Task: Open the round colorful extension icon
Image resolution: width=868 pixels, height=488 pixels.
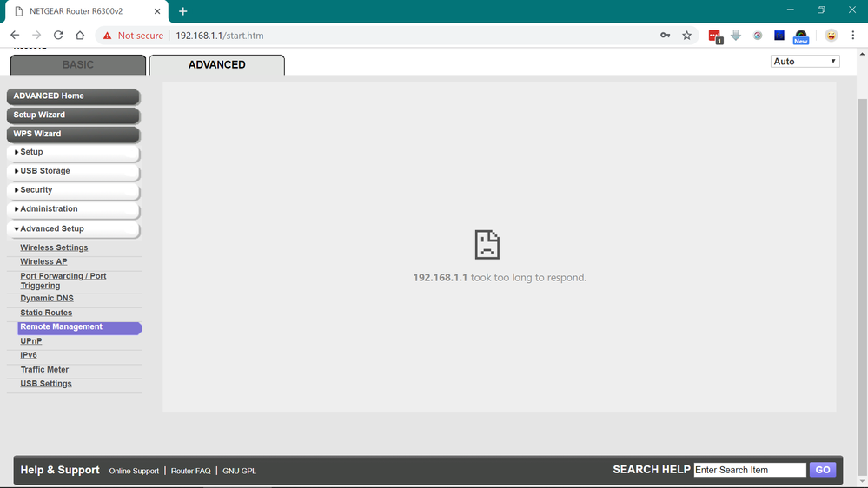Action: pos(758,36)
